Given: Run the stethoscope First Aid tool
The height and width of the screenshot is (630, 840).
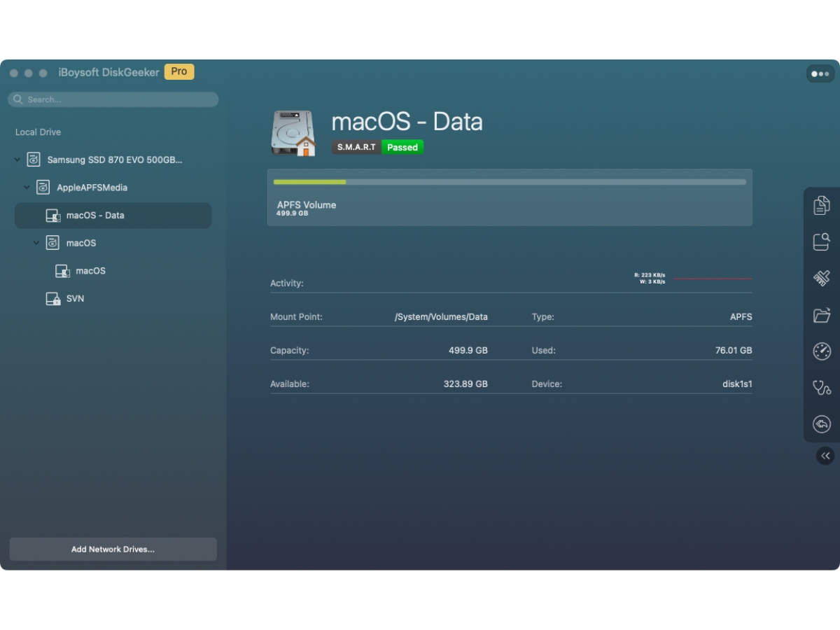Looking at the screenshot, I should (822, 388).
